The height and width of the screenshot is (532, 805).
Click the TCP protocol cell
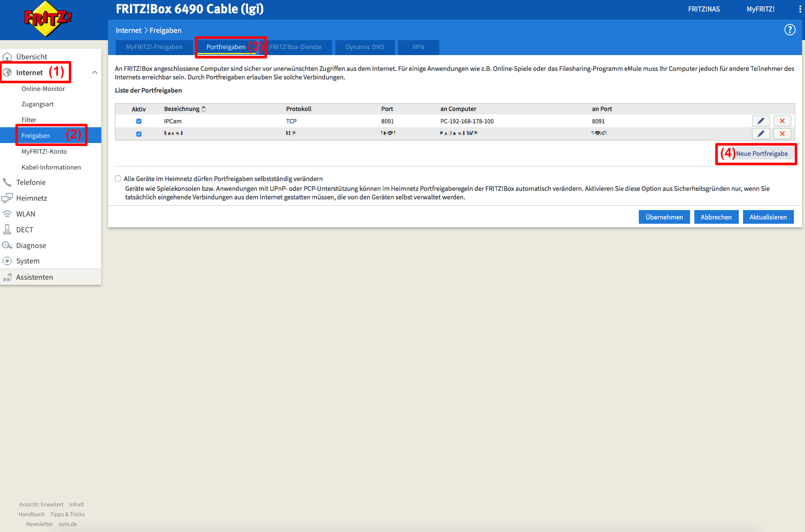(x=291, y=121)
